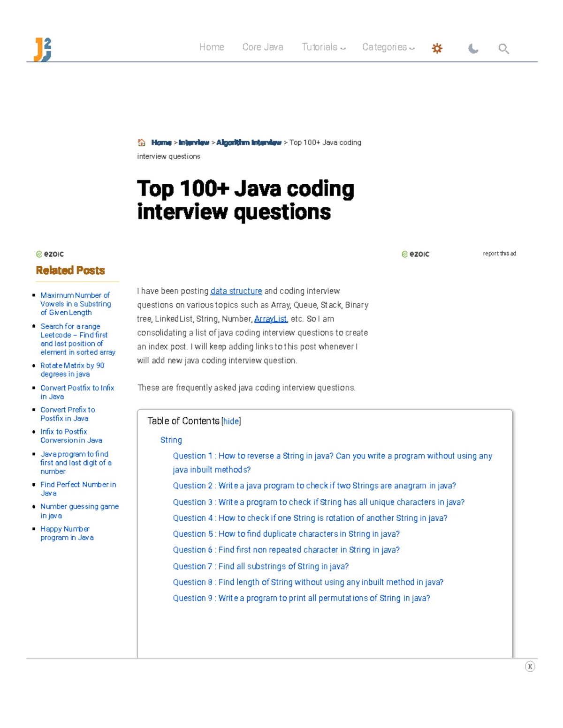
Task: Open the ArrayList link
Action: (x=270, y=319)
